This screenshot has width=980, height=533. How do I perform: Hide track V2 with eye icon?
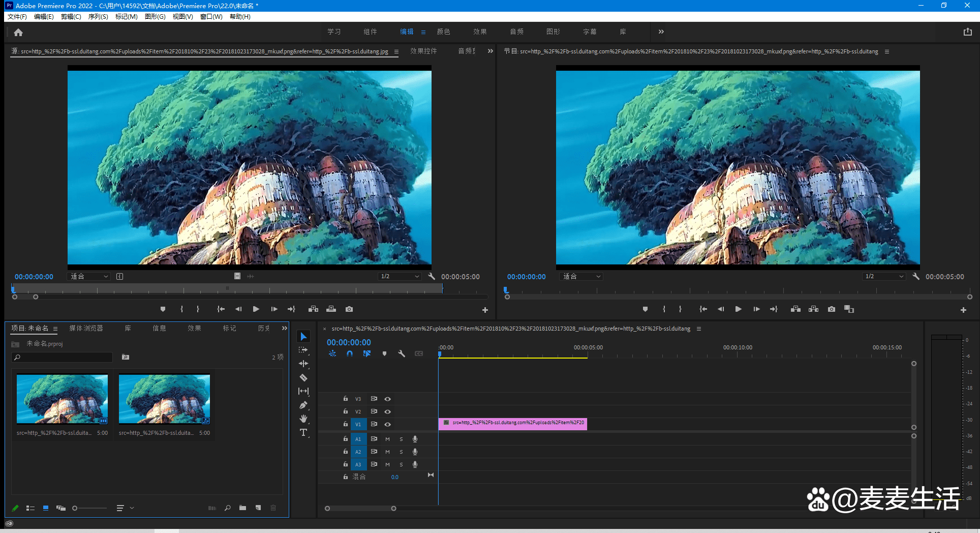[x=388, y=411]
